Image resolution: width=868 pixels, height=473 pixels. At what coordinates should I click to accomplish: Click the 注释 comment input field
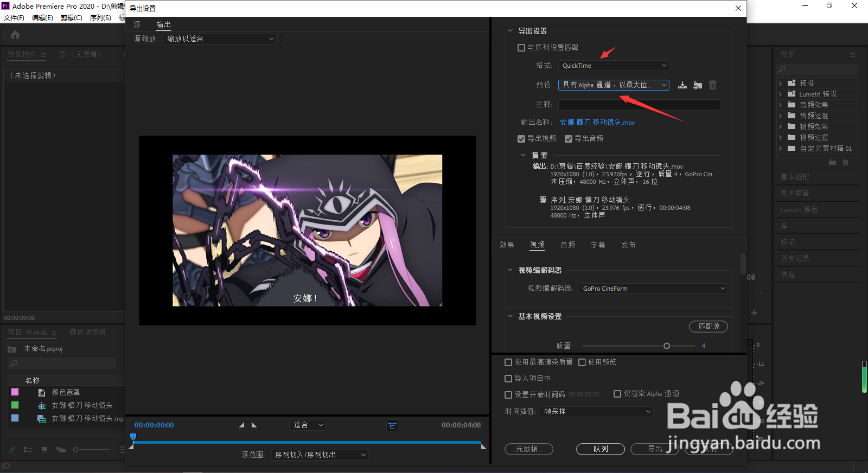[x=639, y=105]
